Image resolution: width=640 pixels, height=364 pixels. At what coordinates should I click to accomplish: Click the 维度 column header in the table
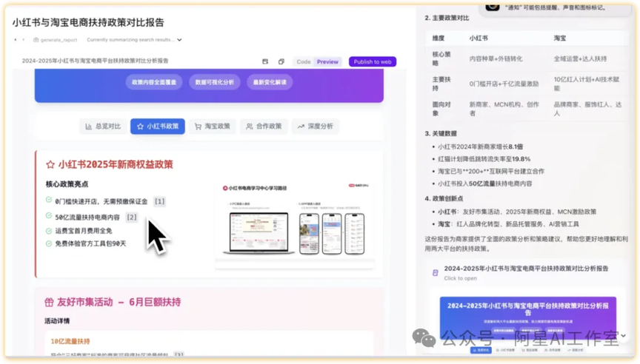tap(438, 38)
